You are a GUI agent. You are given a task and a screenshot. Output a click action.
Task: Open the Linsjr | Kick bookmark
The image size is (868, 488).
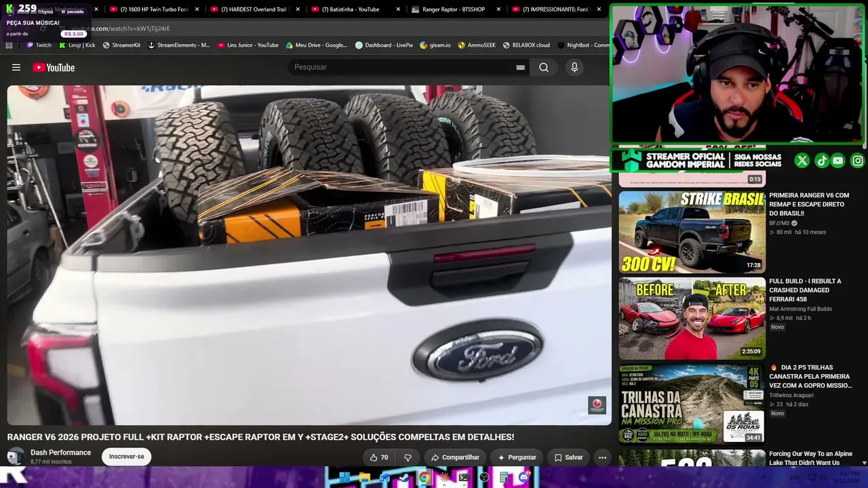[77, 45]
